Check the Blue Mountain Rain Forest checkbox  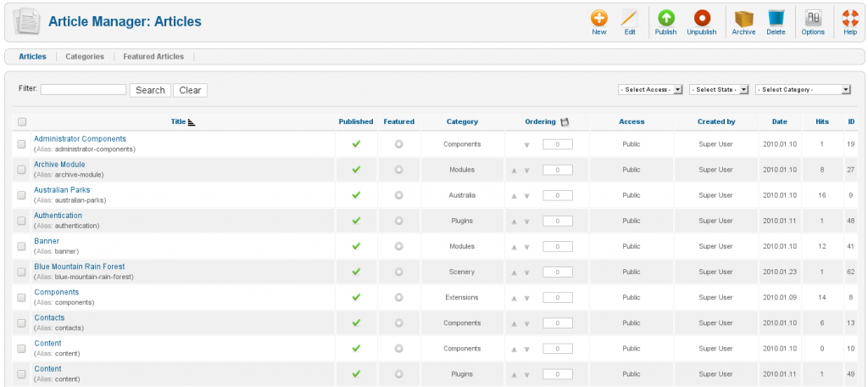click(21, 272)
